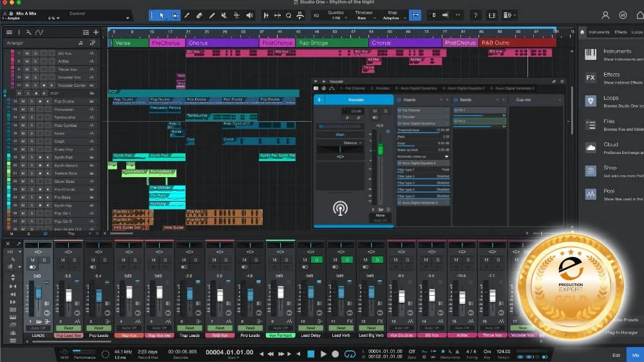Select the Bend tool
The height and width of the screenshot is (362, 644).
236,15
